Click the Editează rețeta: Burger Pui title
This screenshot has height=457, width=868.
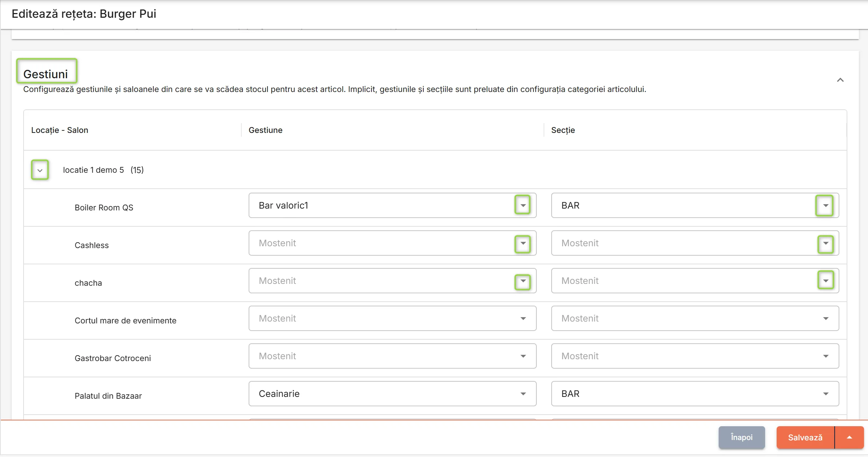click(84, 14)
